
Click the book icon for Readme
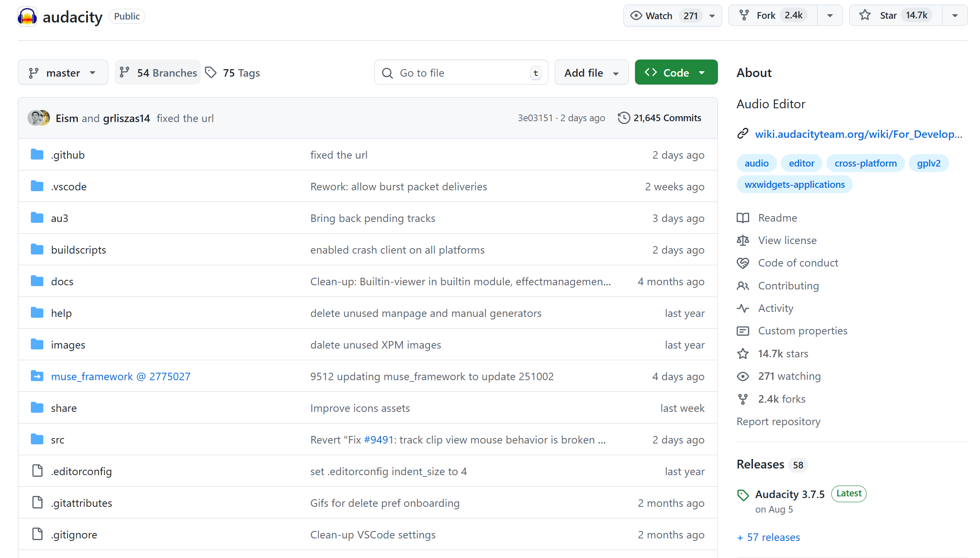tap(742, 218)
